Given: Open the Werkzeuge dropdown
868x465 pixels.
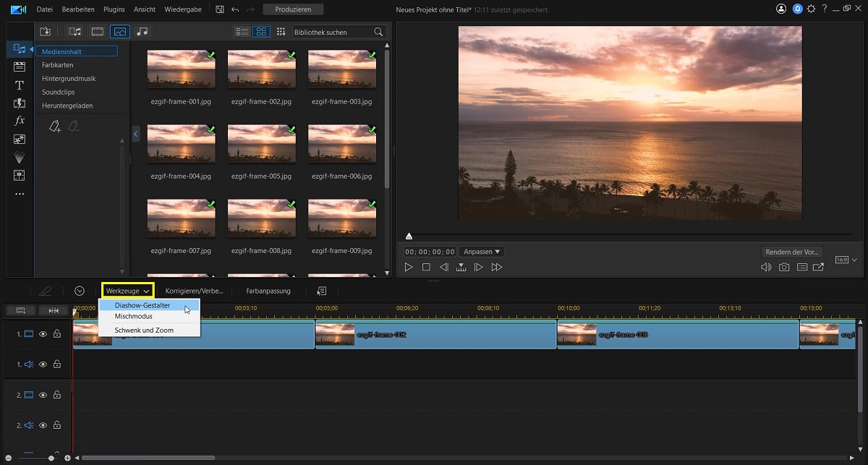Looking at the screenshot, I should point(127,291).
